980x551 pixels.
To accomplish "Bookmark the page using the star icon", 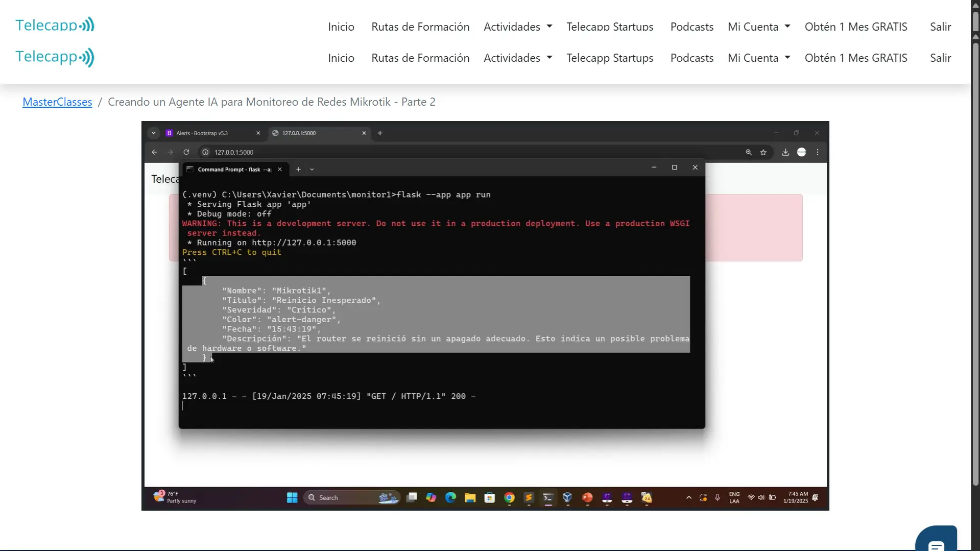I will pos(763,152).
